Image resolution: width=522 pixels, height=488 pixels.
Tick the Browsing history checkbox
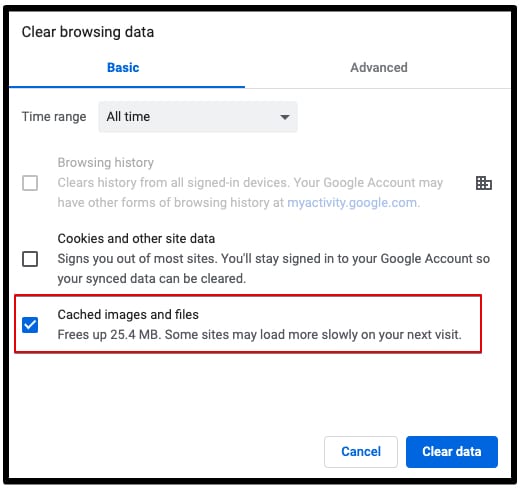point(30,183)
